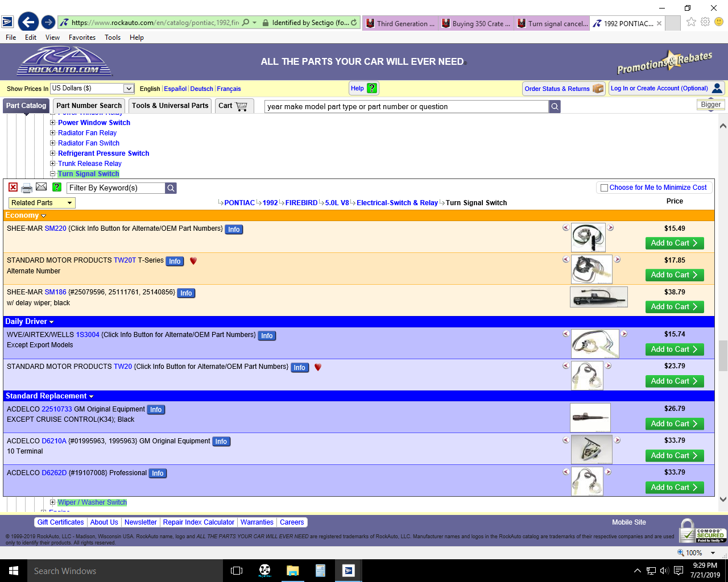The height and width of the screenshot is (582, 728).
Task: Click the magnifier icon in top search box
Action: (555, 106)
